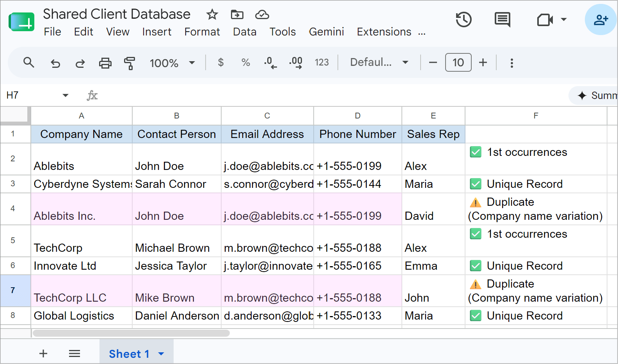Viewport: 618px width, 364px height.
Task: Print the spreadsheet
Action: (x=105, y=63)
